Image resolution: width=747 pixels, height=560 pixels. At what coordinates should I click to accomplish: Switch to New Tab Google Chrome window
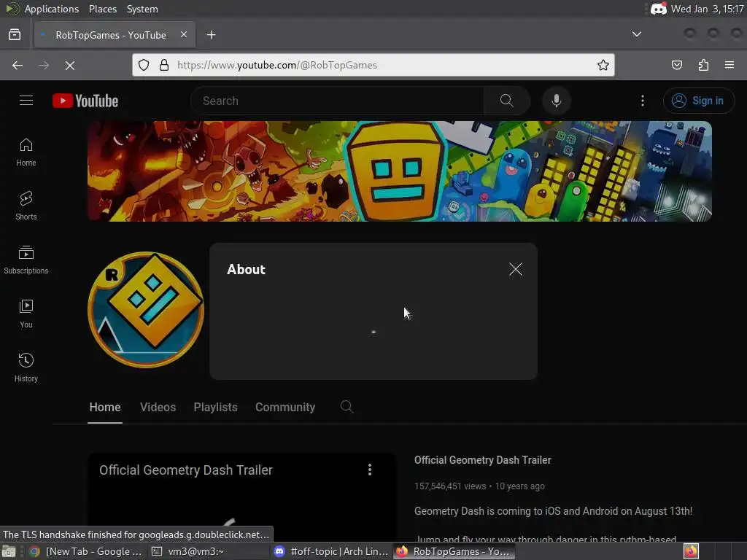click(86, 551)
